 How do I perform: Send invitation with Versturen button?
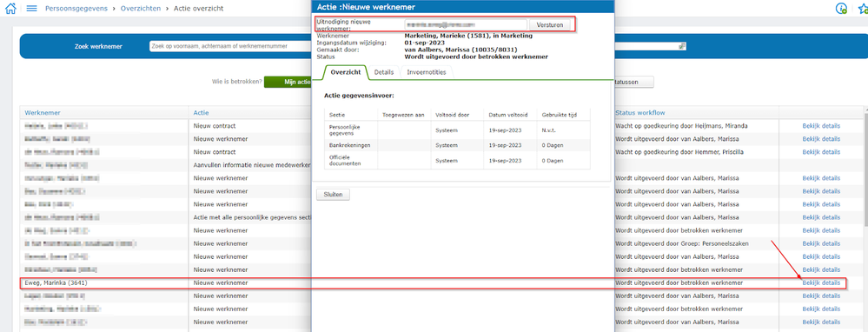point(550,25)
